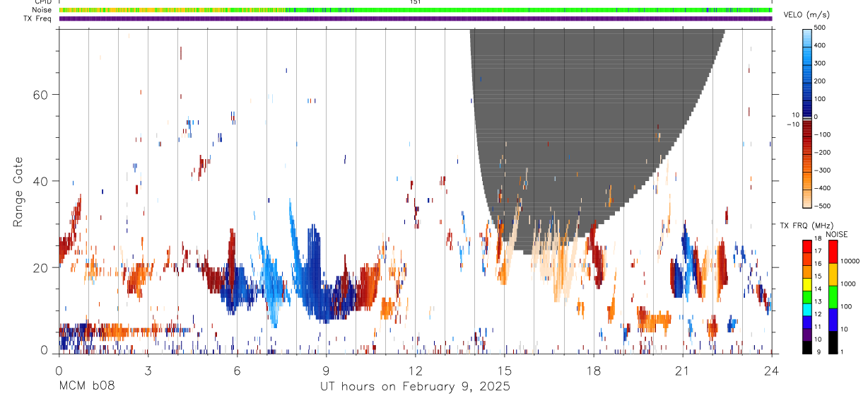The height and width of the screenshot is (401, 868).
Task: Click the Noise row label at top left
Action: coord(43,10)
